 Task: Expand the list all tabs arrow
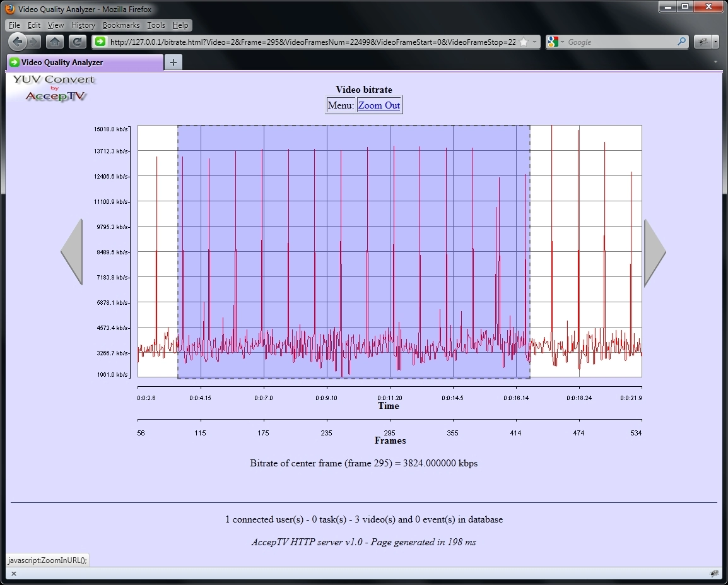[x=715, y=62]
